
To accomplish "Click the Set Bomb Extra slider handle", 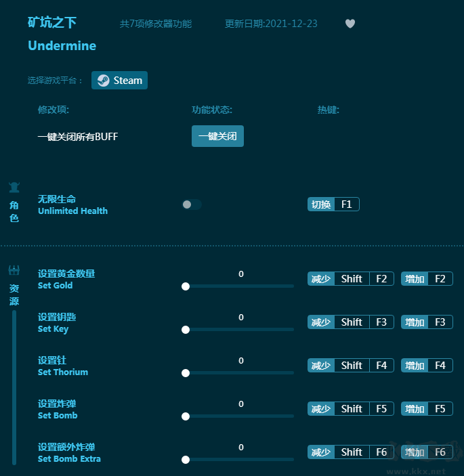I will (x=186, y=460).
